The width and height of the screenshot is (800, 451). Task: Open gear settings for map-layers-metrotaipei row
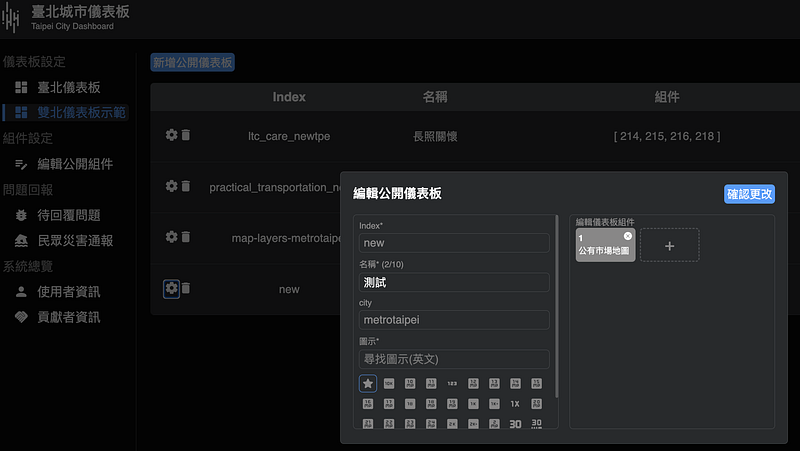point(171,237)
